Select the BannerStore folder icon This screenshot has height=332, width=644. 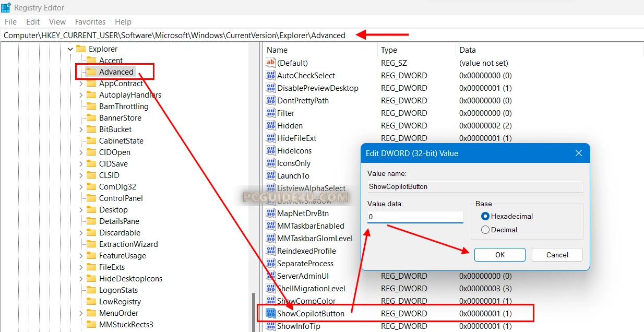[x=91, y=118]
